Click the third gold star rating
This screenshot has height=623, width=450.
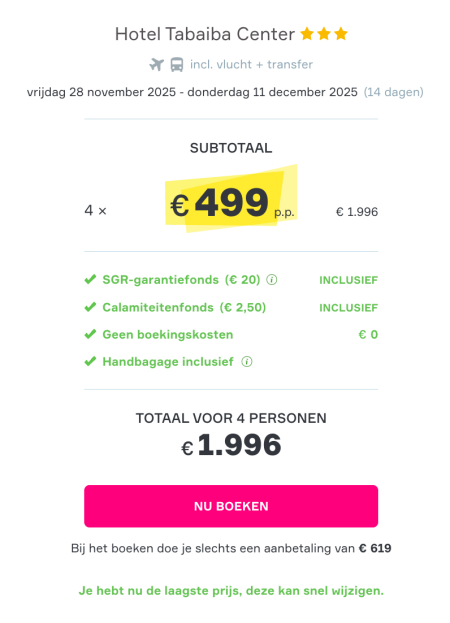[x=341, y=34]
